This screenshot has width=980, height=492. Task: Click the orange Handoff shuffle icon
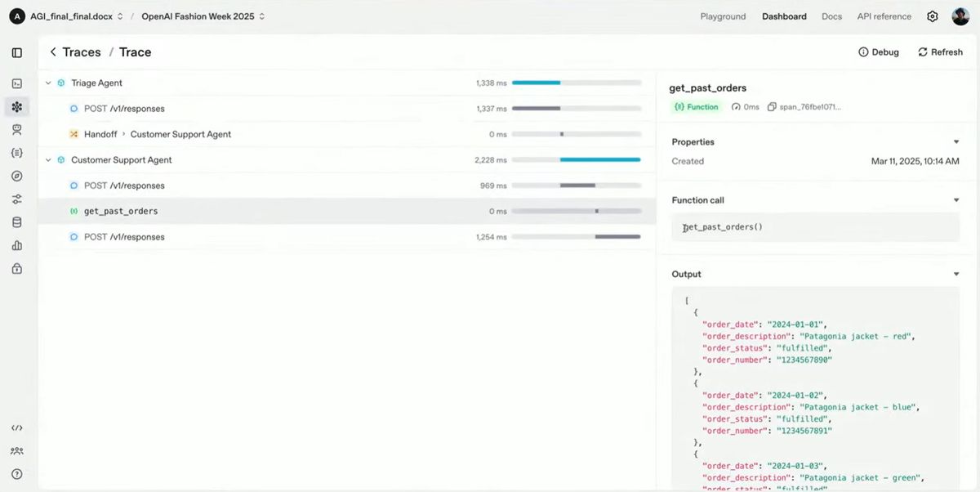point(73,134)
